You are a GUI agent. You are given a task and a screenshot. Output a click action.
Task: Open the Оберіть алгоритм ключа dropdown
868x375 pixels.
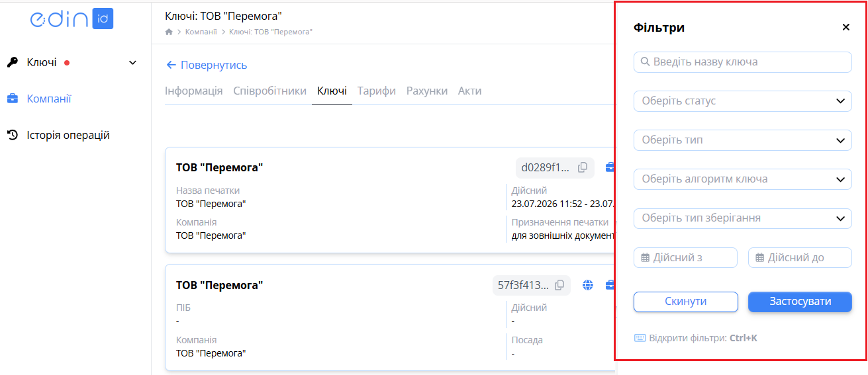(743, 179)
